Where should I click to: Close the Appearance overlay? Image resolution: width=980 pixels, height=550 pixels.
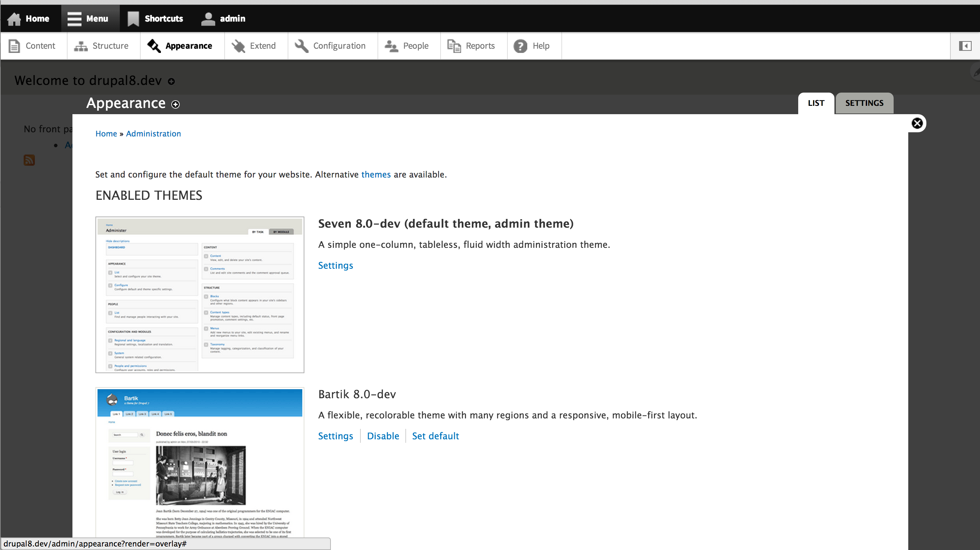(917, 123)
